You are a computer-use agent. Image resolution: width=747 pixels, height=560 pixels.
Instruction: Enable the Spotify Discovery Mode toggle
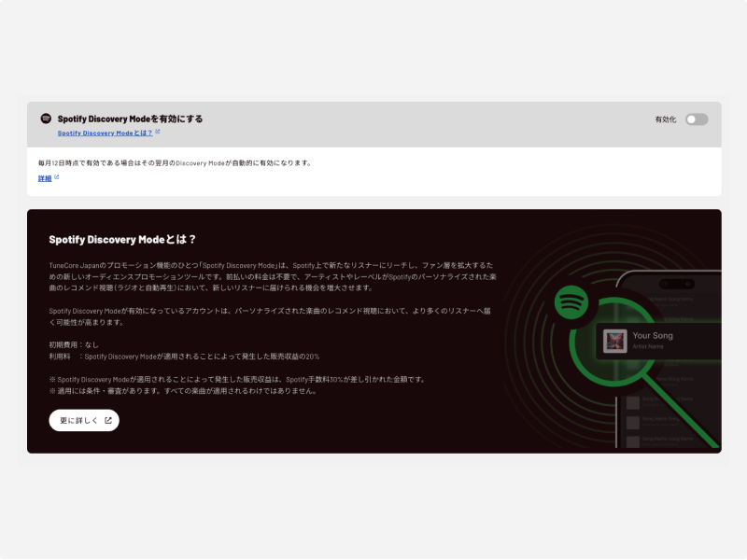pyautogui.click(x=697, y=119)
